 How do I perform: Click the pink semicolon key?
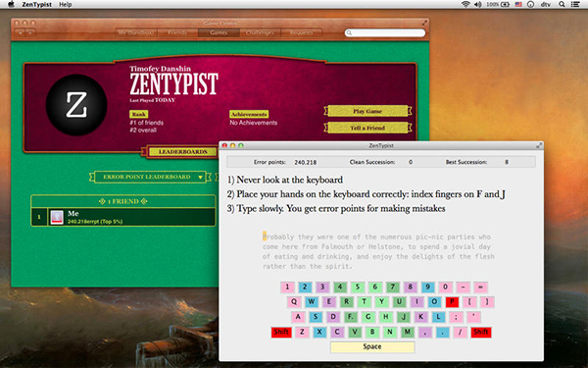(456, 317)
